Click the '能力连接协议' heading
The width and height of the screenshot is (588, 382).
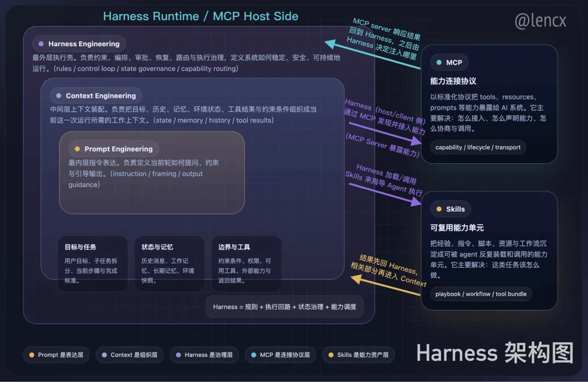pos(453,81)
